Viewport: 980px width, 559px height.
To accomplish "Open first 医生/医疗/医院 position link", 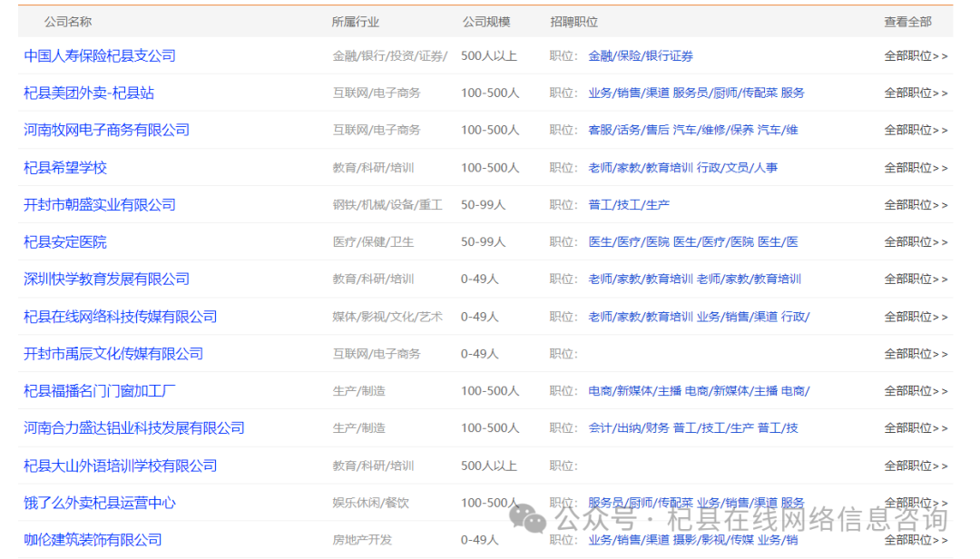I will pyautogui.click(x=629, y=242).
